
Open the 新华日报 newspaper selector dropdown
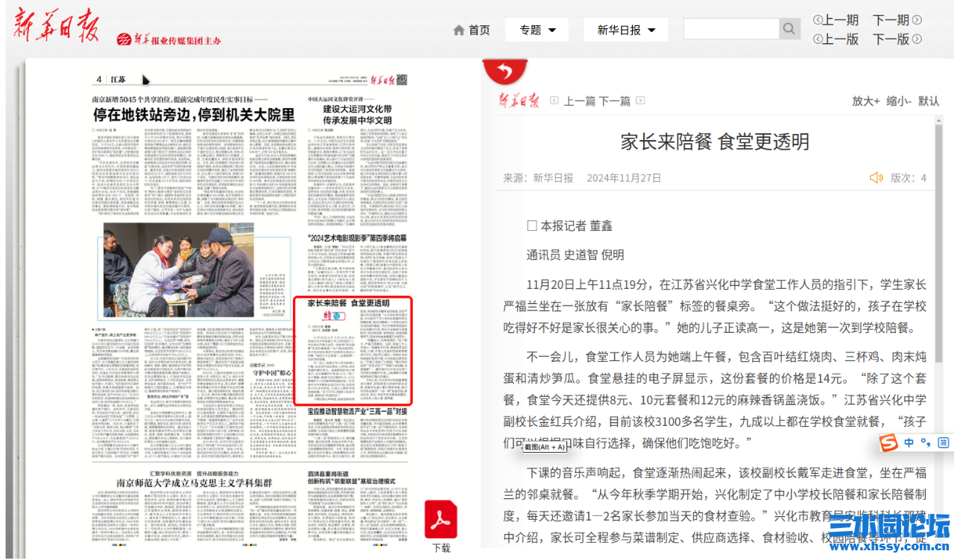tap(625, 29)
